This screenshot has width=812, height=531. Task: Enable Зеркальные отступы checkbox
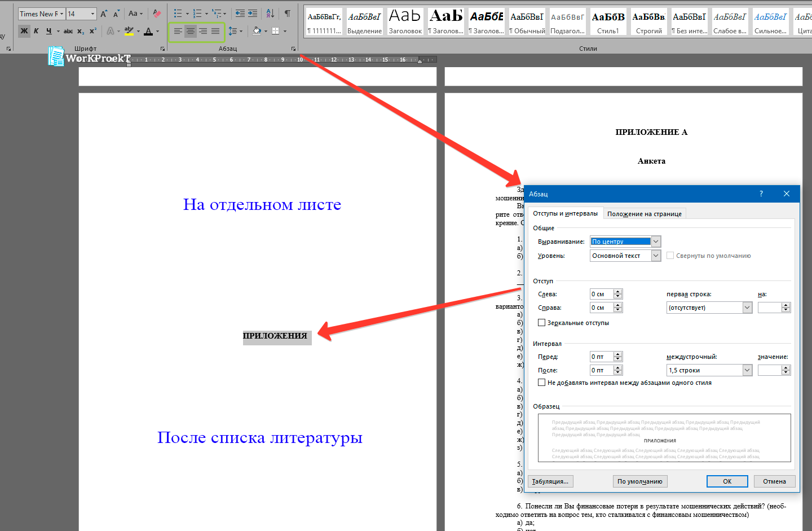542,322
